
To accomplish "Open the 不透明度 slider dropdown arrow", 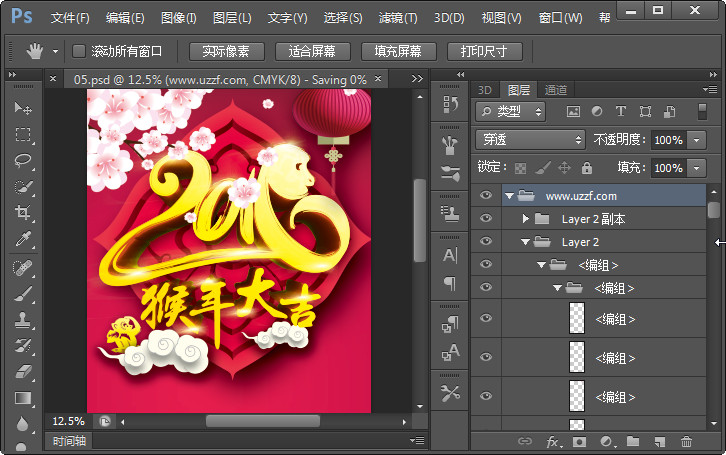I will (x=697, y=140).
